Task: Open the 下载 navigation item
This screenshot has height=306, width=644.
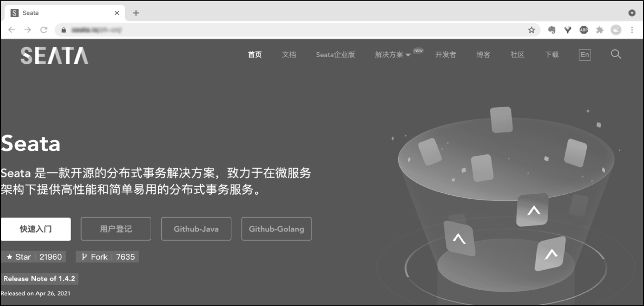Action: (551, 54)
